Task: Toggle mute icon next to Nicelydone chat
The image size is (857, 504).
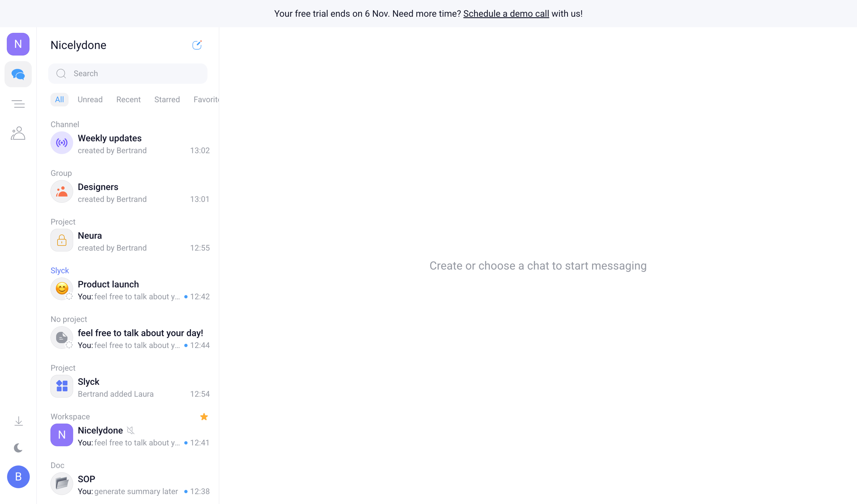Action: [131, 430]
